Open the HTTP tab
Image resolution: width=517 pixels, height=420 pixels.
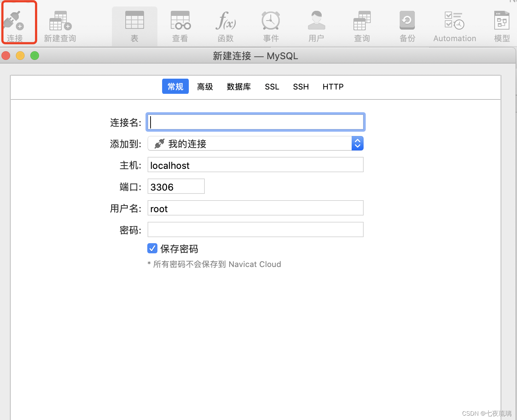click(x=333, y=87)
